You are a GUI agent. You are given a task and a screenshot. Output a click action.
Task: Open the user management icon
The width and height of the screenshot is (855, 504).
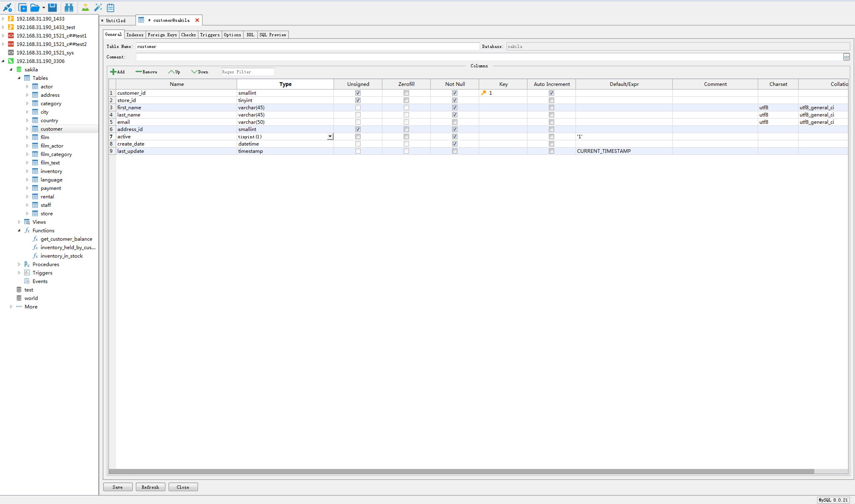tap(84, 8)
